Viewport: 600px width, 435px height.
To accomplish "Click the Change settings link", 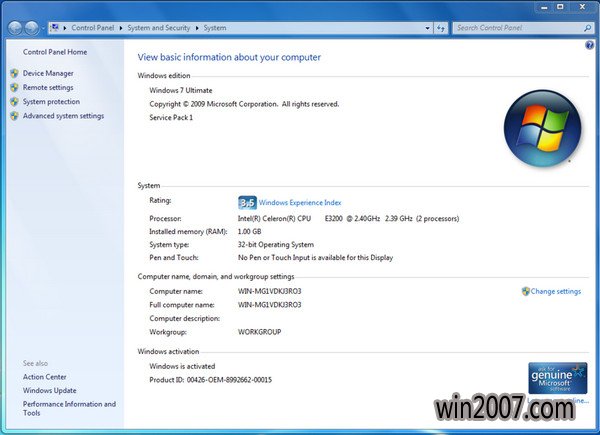I will 555,291.
